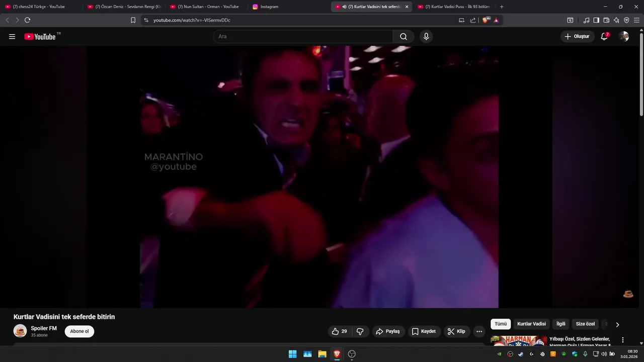Create a clip with the Klip button
The width and height of the screenshot is (644, 362).
tap(457, 331)
